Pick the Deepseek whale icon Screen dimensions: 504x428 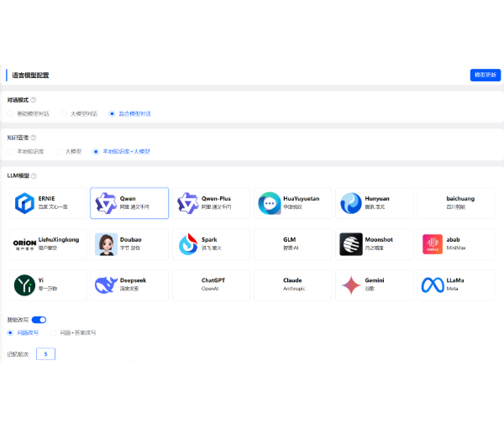(x=106, y=285)
